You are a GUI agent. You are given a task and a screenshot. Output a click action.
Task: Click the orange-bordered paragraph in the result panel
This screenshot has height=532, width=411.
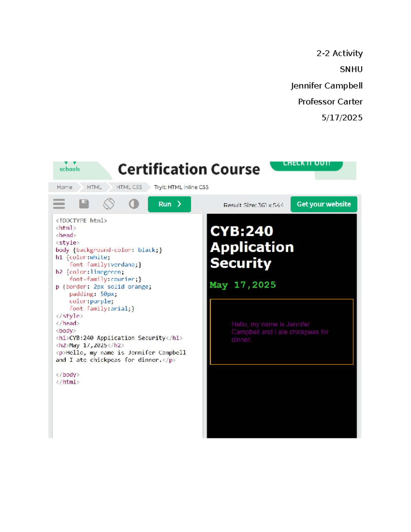click(x=282, y=331)
